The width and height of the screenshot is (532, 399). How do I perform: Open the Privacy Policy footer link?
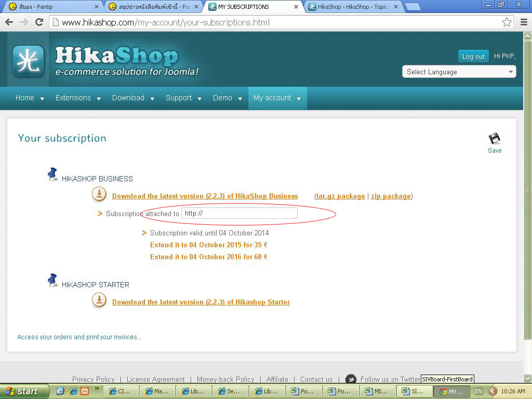pos(94,379)
